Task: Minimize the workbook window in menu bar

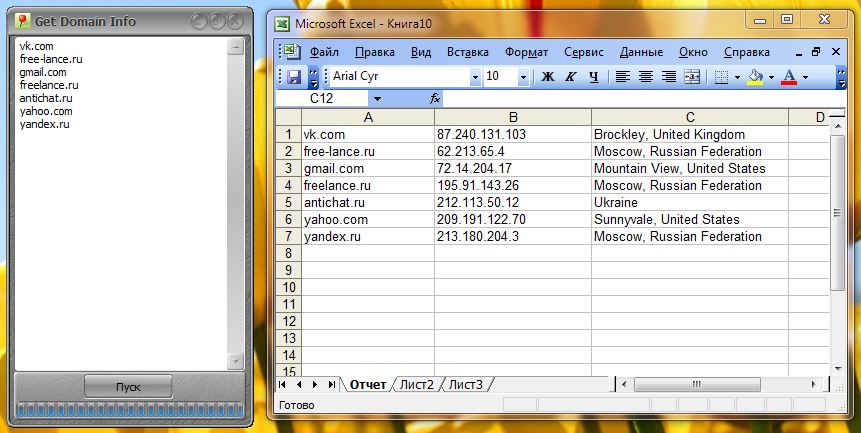Action: click(x=798, y=53)
